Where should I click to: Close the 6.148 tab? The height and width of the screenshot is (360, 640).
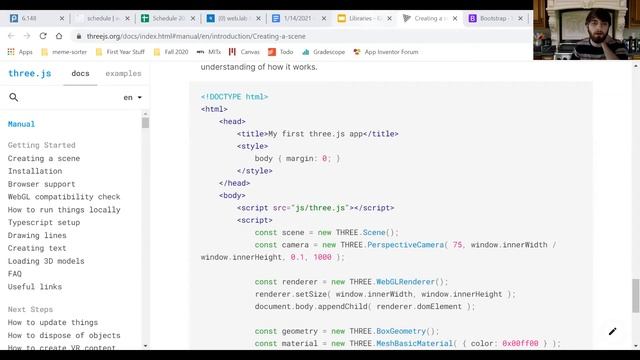point(62,18)
